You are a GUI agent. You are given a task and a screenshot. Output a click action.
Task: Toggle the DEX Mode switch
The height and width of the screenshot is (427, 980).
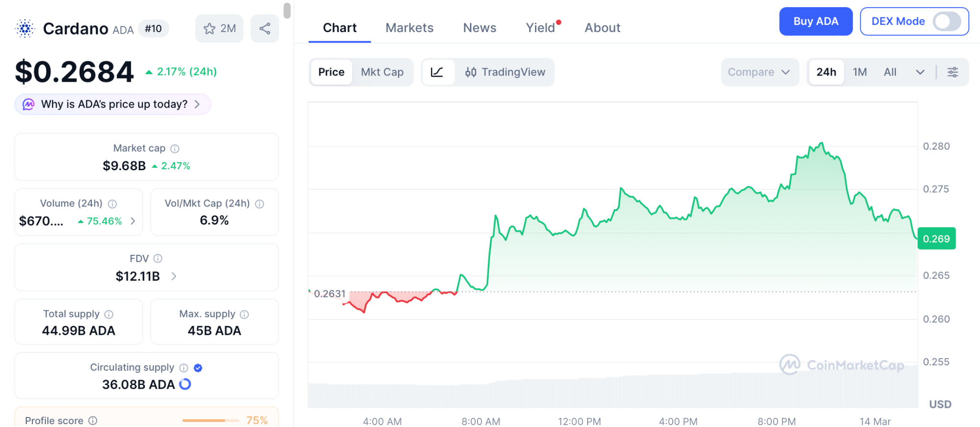click(x=947, y=22)
